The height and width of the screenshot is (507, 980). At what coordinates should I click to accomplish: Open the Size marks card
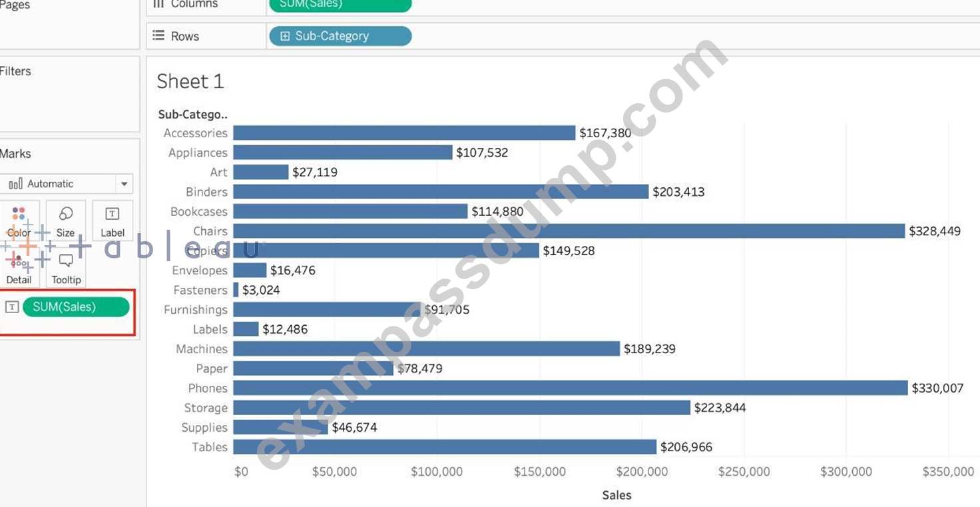pos(65,221)
